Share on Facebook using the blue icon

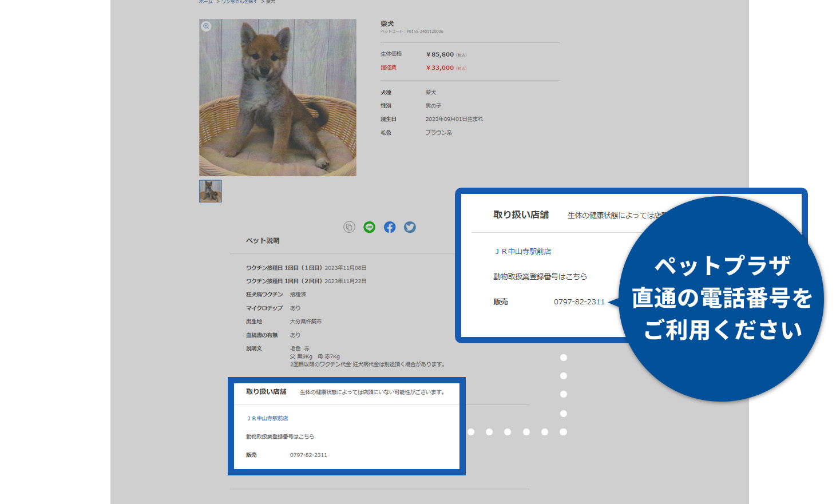click(390, 227)
